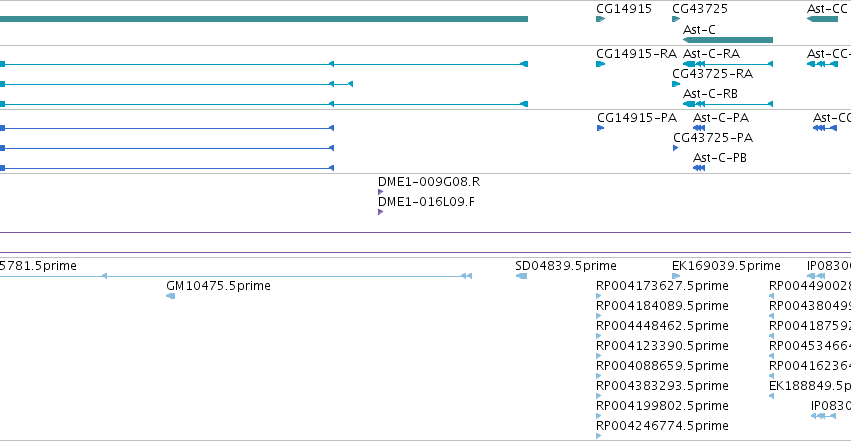The image size is (851, 441).
Task: Select the GM10475.5prime EST arrow
Action: pyautogui.click(x=170, y=296)
